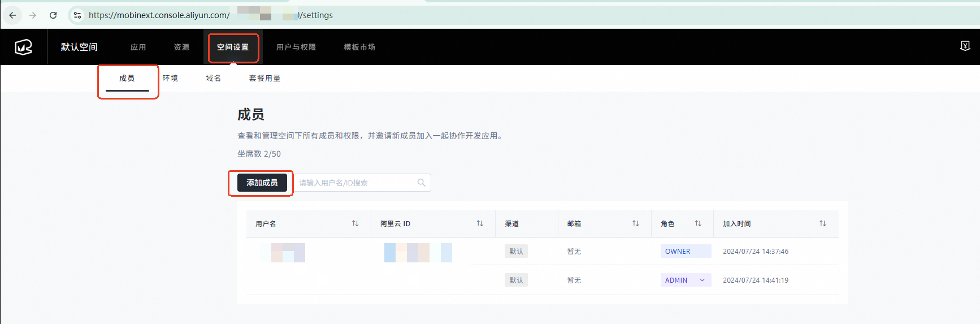
Task: Sort by 加入时间 column arrows
Action: (823, 223)
